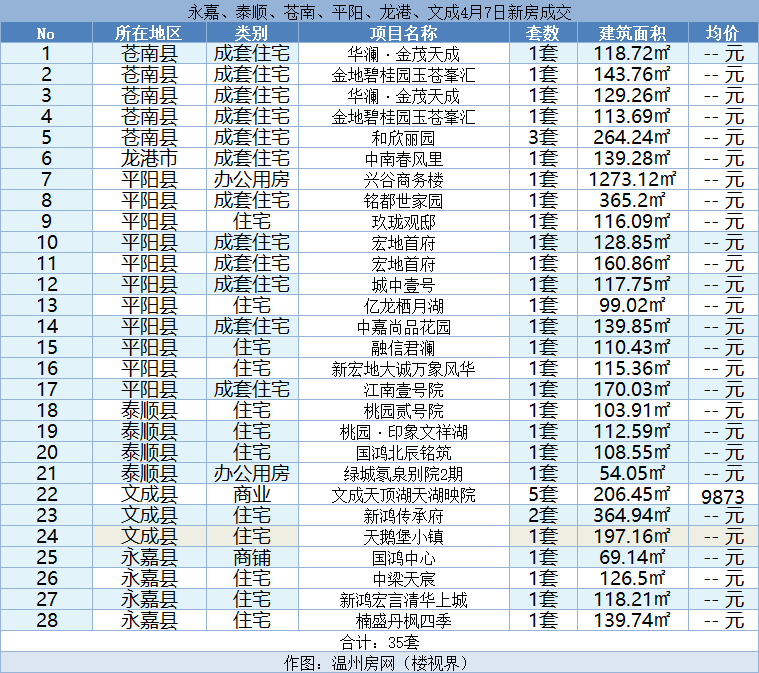759x673 pixels.
Task: Click the area value 197.16㎡
Action: pyautogui.click(x=632, y=536)
